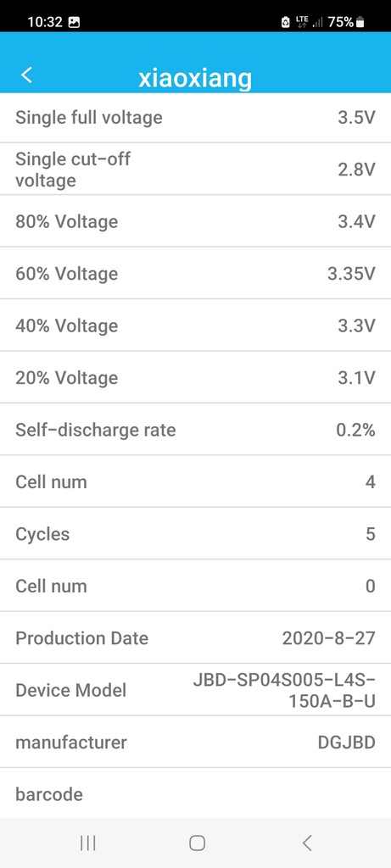Tap the Android recent apps icon
The width and height of the screenshot is (391, 868).
coord(87,843)
